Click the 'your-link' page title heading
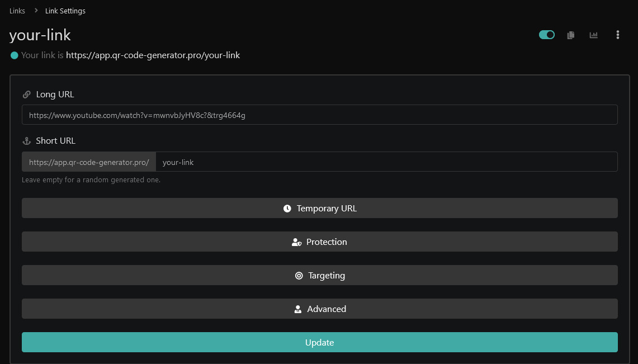 pyautogui.click(x=40, y=35)
